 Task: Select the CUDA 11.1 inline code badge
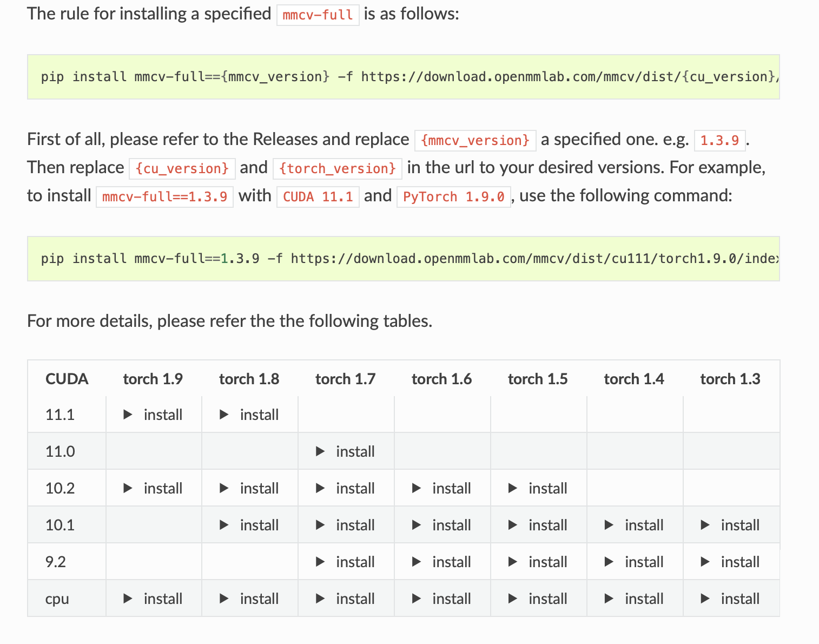[x=318, y=196]
